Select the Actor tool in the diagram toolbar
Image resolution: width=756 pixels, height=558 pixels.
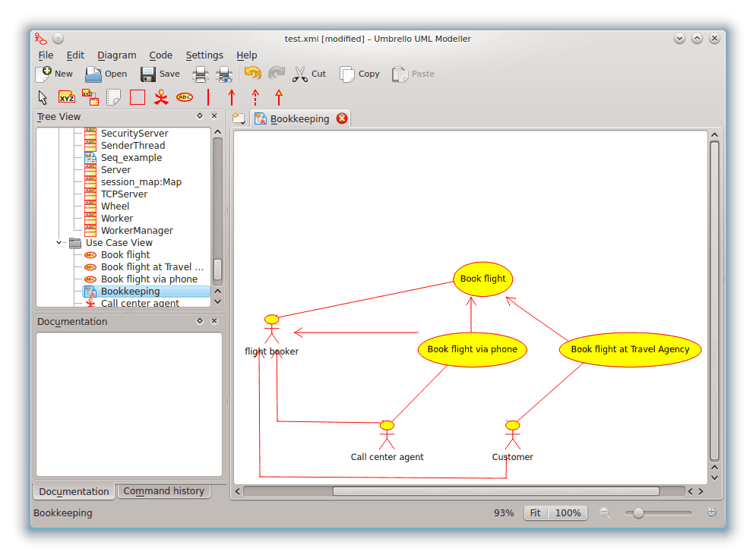(x=161, y=97)
